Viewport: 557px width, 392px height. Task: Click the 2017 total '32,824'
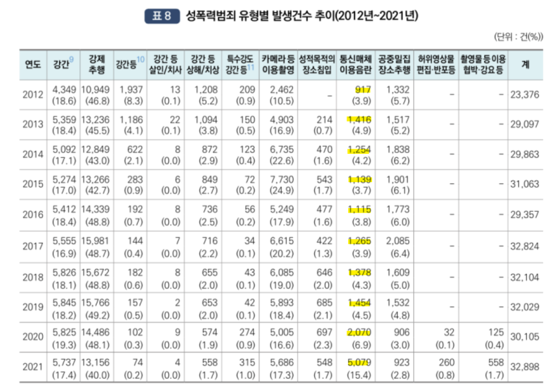pyautogui.click(x=525, y=246)
